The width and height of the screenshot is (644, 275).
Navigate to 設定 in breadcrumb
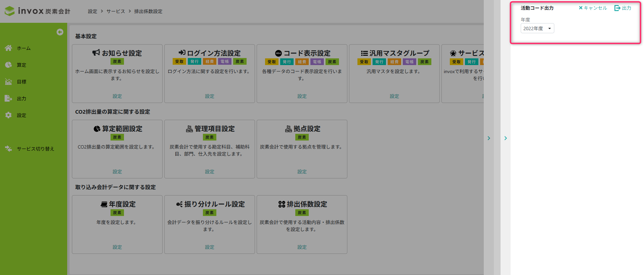[x=92, y=11]
